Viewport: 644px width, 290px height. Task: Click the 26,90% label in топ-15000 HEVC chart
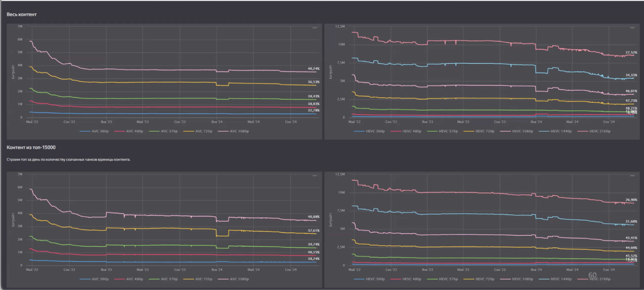coord(631,200)
